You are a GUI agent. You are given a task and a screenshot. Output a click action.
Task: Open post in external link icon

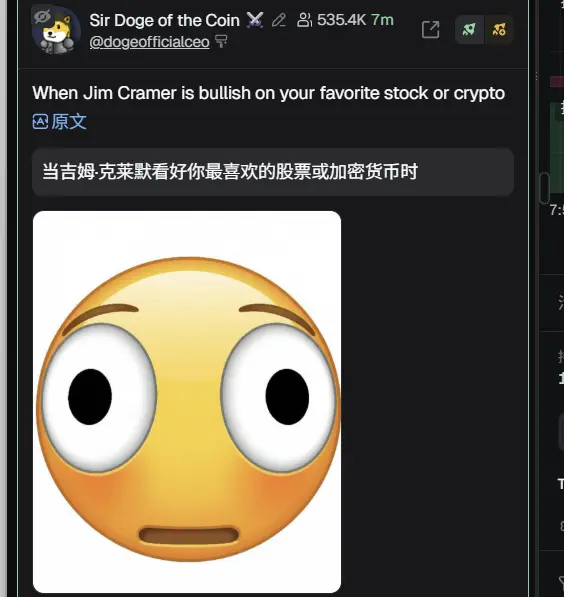pyautogui.click(x=430, y=30)
